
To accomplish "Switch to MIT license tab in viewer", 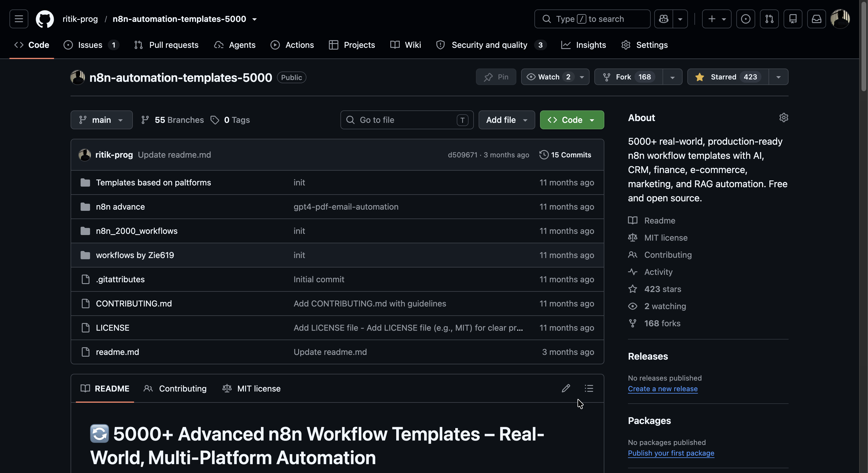I will point(251,389).
